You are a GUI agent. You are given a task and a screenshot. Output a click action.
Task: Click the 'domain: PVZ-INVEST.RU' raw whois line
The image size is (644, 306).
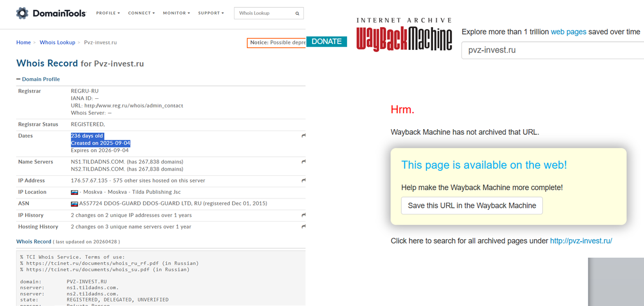point(63,282)
